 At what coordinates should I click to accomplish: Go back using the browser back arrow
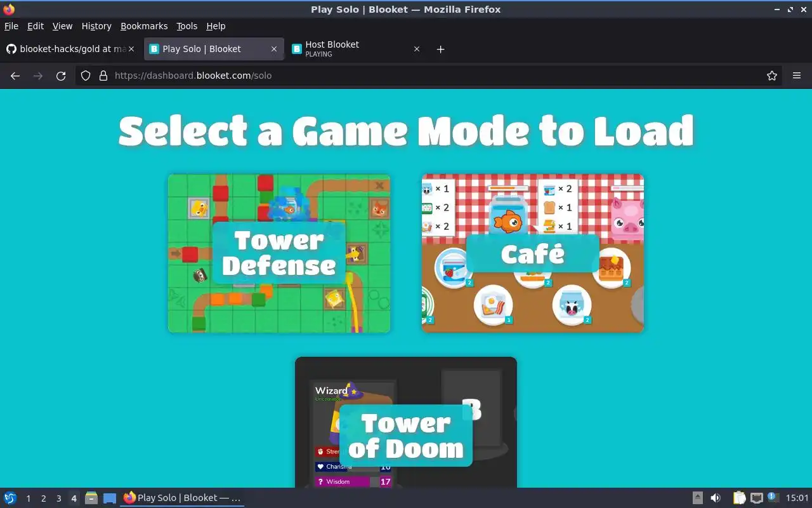click(15, 76)
